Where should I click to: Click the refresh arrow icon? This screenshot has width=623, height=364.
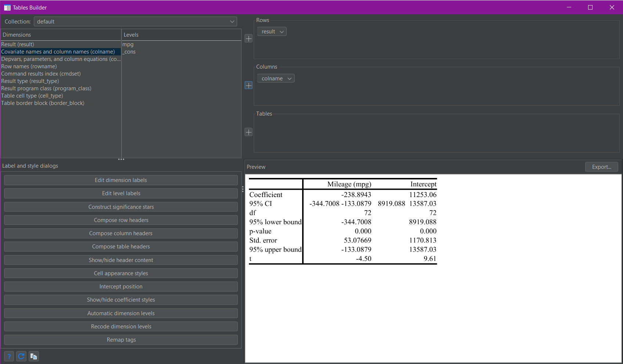point(21,356)
